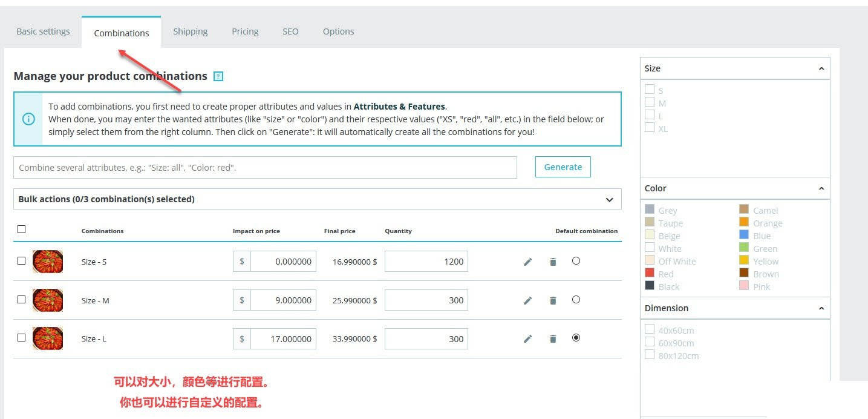Click the impact on price field showing 0.000000

283,262
